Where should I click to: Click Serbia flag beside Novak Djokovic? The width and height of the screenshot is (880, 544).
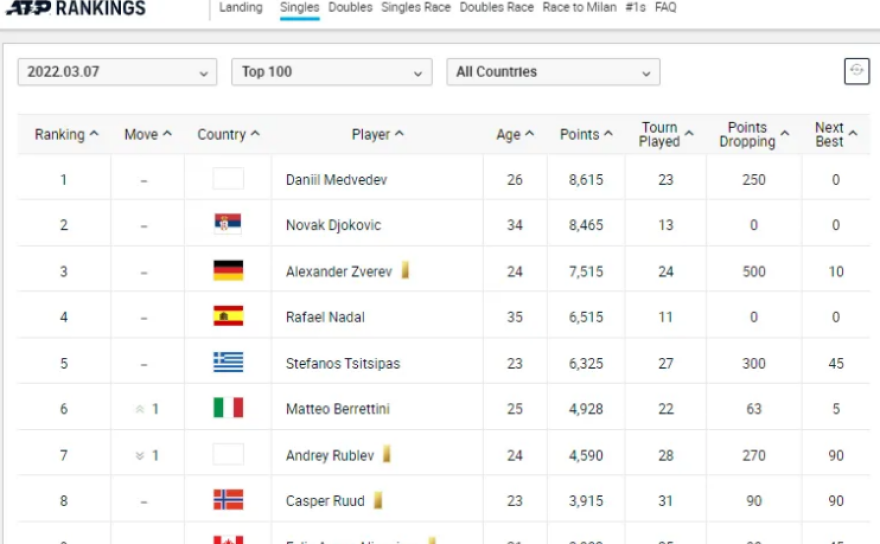(x=228, y=224)
